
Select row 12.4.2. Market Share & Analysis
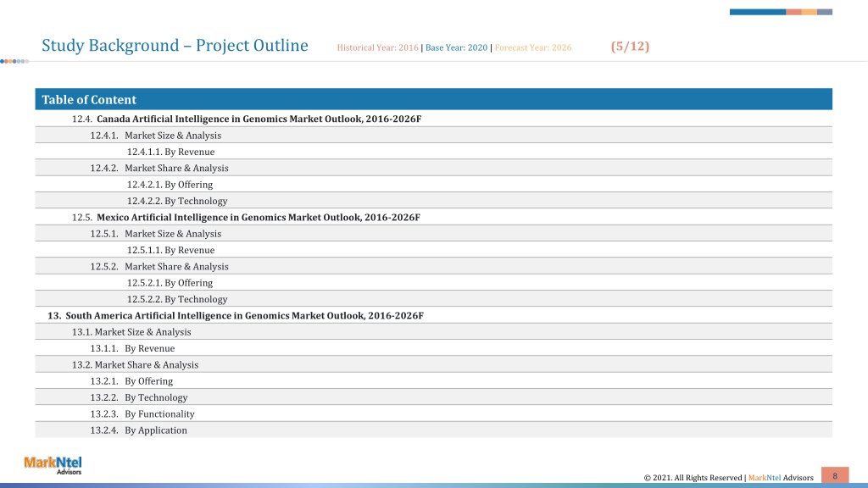tap(433, 168)
